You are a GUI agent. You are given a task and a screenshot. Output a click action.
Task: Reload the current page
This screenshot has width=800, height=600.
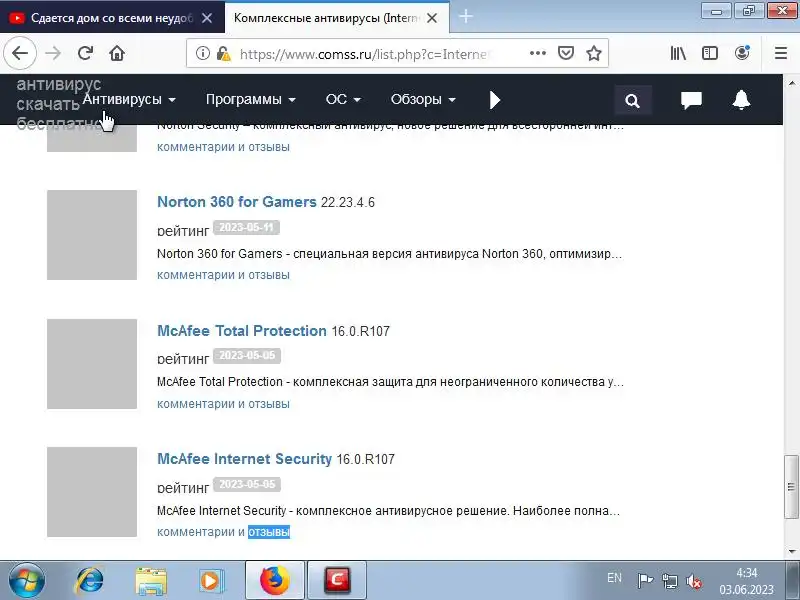[x=85, y=53]
